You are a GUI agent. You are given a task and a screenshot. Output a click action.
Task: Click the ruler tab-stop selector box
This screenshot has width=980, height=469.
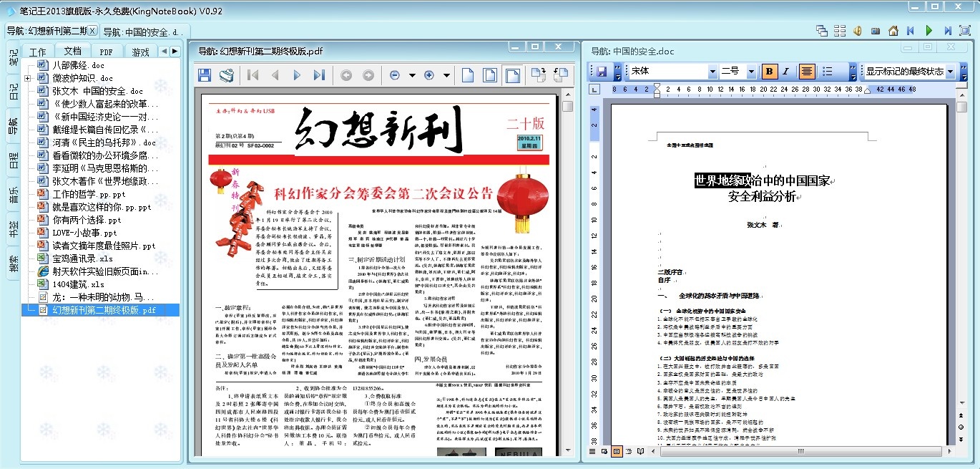click(x=595, y=90)
